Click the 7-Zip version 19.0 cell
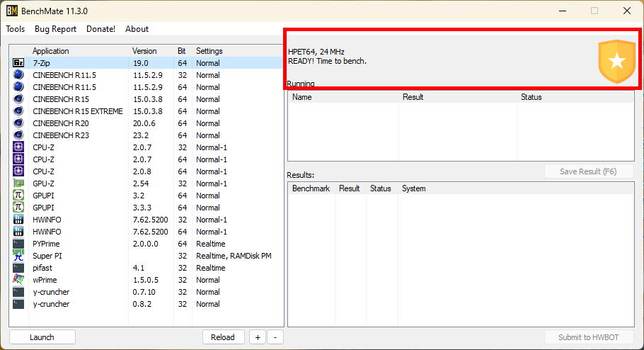Viewport: 644px width, 350px height. (140, 63)
